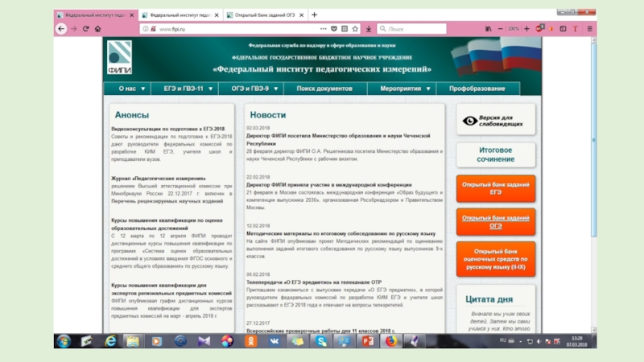This screenshot has height=362, width=644.
Task: Toggle reader view icon in address bar
Action: coord(345,29)
